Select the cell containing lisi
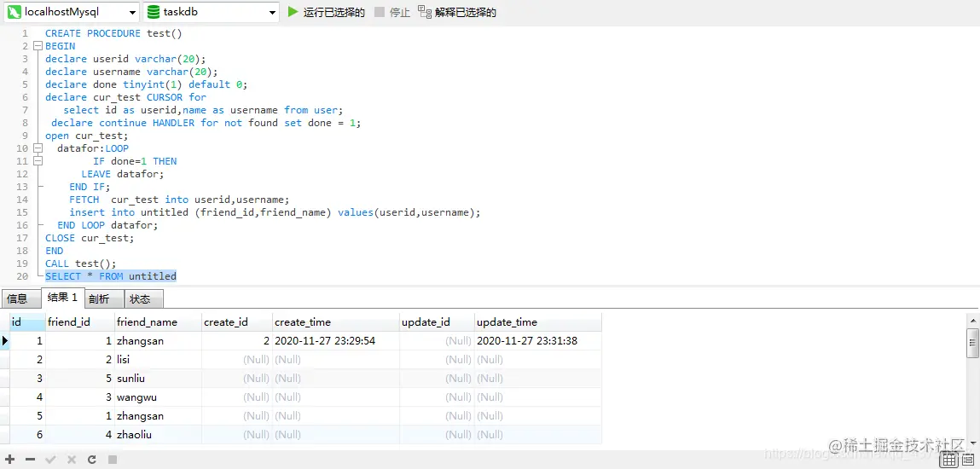Image resolution: width=980 pixels, height=469 pixels. [x=158, y=360]
